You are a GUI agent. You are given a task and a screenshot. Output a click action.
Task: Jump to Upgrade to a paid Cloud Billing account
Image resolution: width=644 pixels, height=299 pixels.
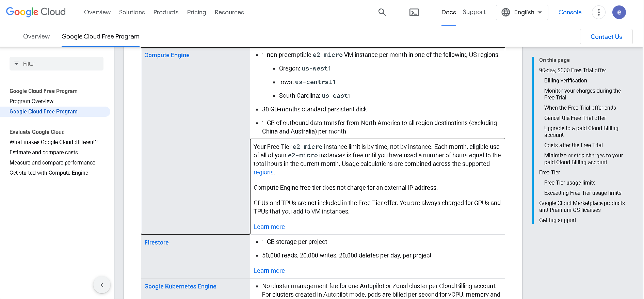pyautogui.click(x=581, y=131)
